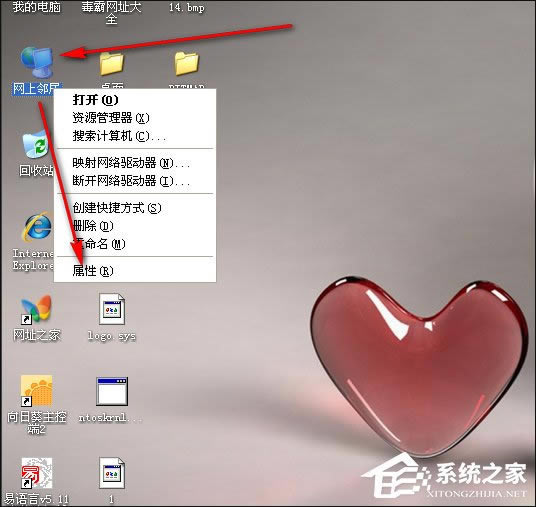This screenshot has height=507, width=536.
Task: Choose 重命名(M) in context menu
Action: (136, 244)
